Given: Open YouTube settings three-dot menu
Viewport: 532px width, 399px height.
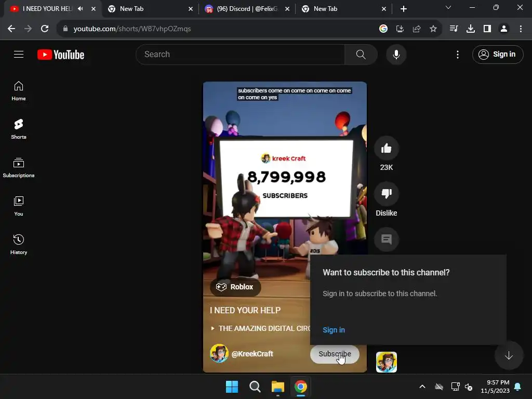Looking at the screenshot, I should [457, 54].
